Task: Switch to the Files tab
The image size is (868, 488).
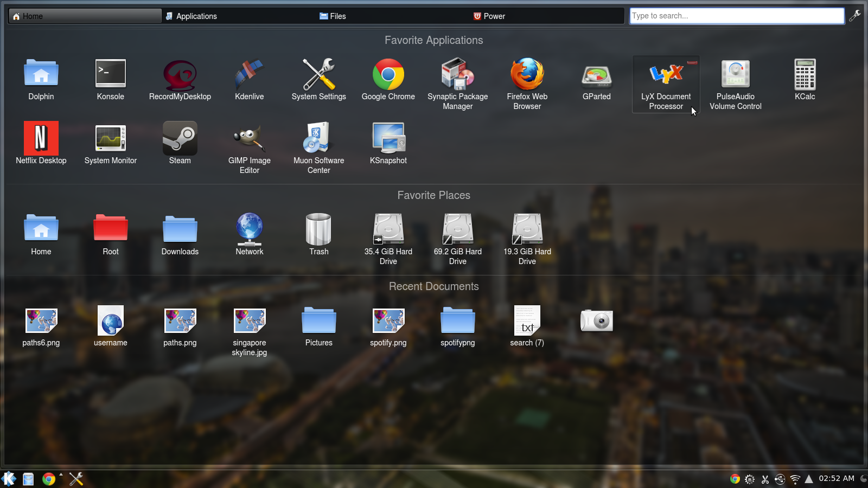Action: point(393,16)
